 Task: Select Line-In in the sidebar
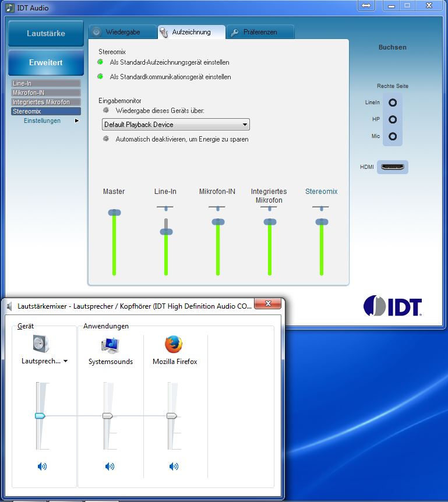[46, 83]
